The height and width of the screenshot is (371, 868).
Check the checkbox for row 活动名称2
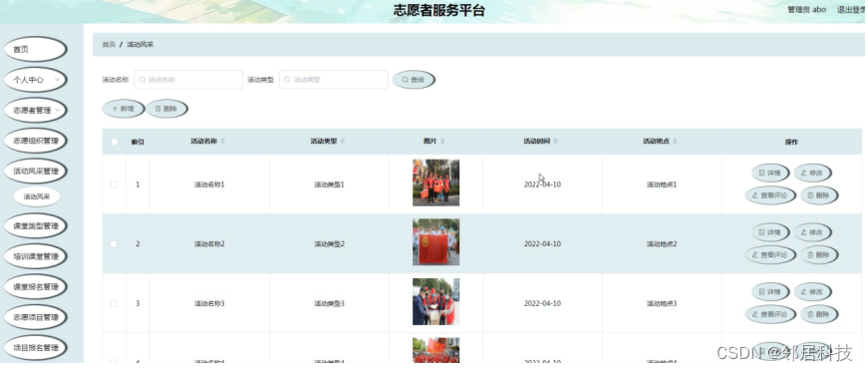coord(114,243)
